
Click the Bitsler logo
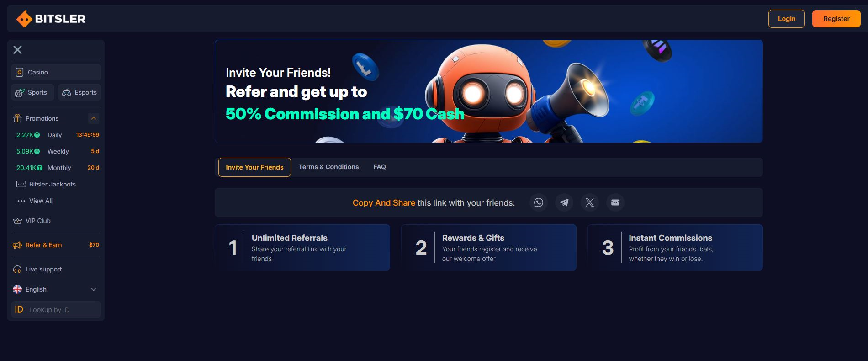click(x=51, y=19)
